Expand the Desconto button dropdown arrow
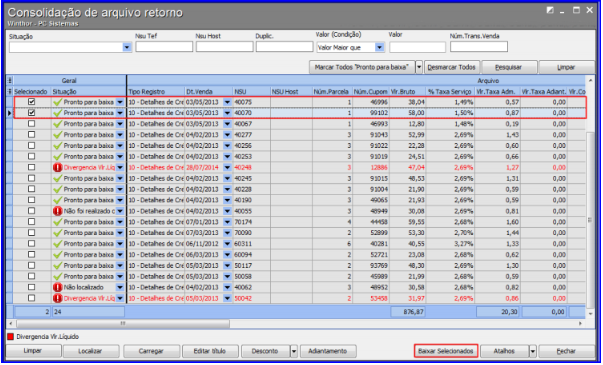603x365 pixels. point(294,351)
